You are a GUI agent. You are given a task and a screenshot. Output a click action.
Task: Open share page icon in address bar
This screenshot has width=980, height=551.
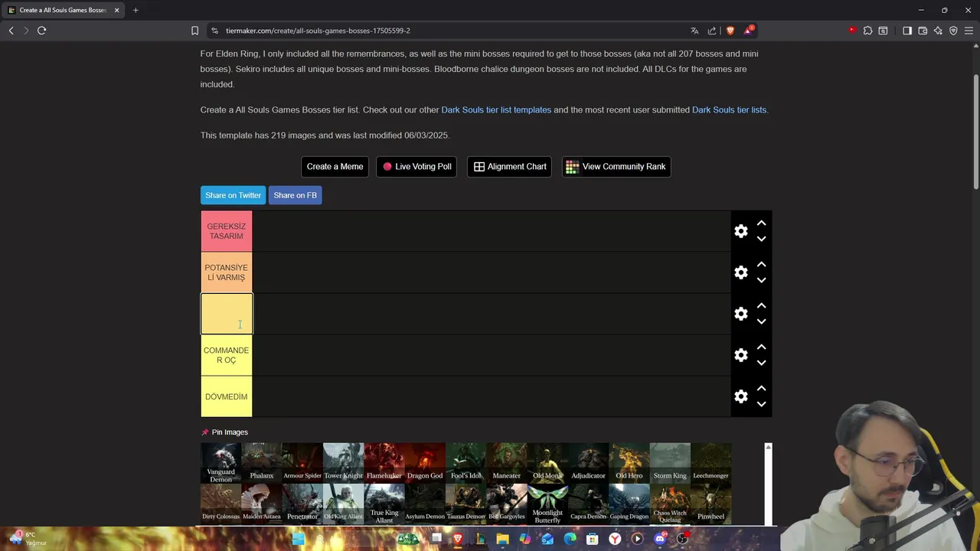point(712,31)
